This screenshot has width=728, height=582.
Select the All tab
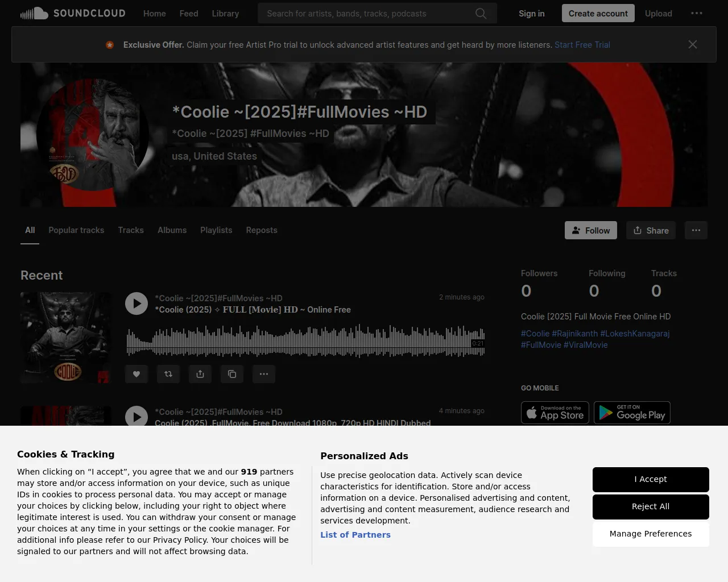click(x=30, y=230)
